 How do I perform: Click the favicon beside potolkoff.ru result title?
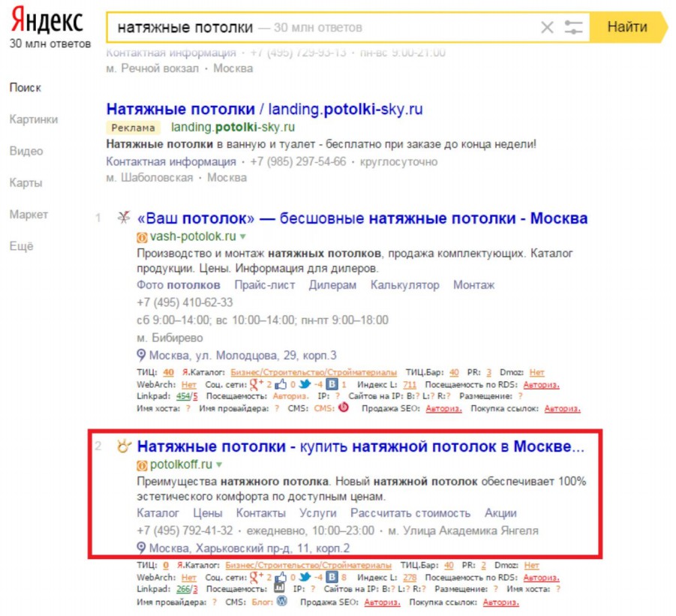coord(124,446)
